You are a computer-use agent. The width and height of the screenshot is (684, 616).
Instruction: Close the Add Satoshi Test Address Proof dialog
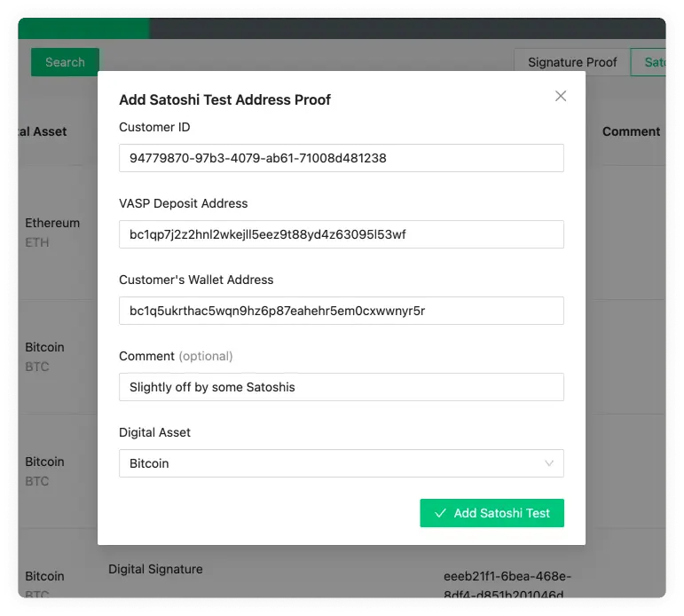pyautogui.click(x=561, y=96)
